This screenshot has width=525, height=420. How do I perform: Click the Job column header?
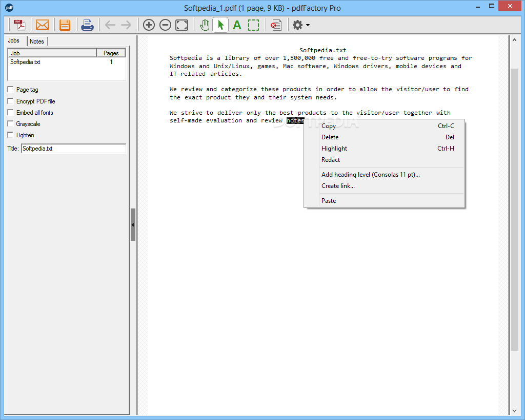pyautogui.click(x=52, y=53)
